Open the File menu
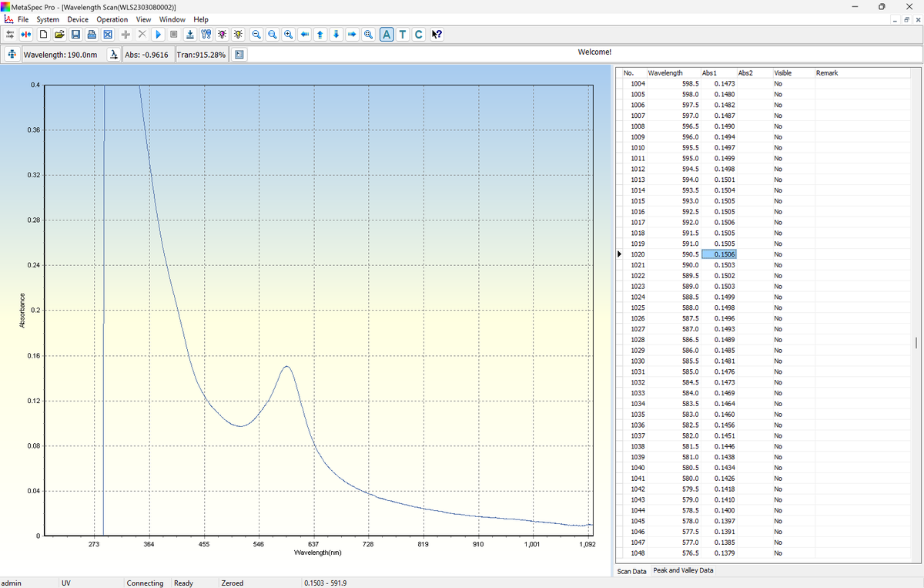 pos(23,19)
